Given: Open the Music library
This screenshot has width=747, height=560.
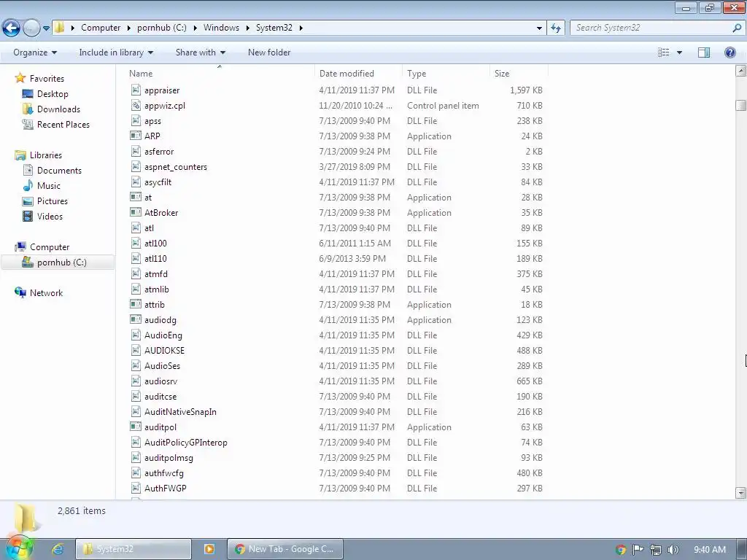Looking at the screenshot, I should pos(49,186).
